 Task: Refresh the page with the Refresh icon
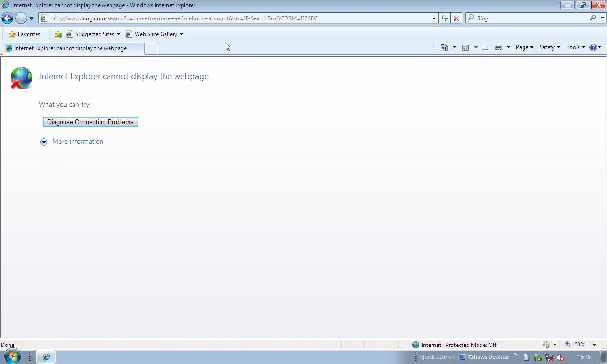coord(444,18)
